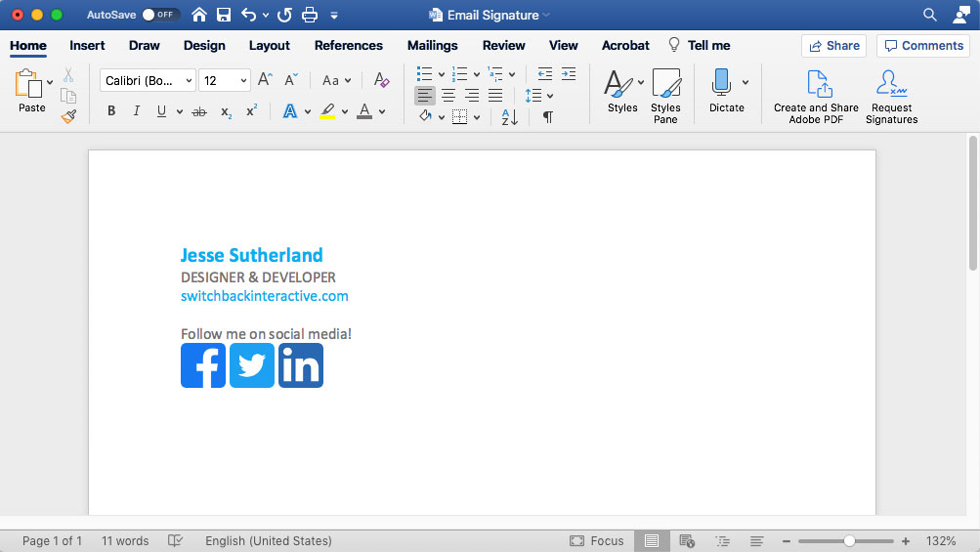
Task: Open the Comments button
Action: [923, 45]
